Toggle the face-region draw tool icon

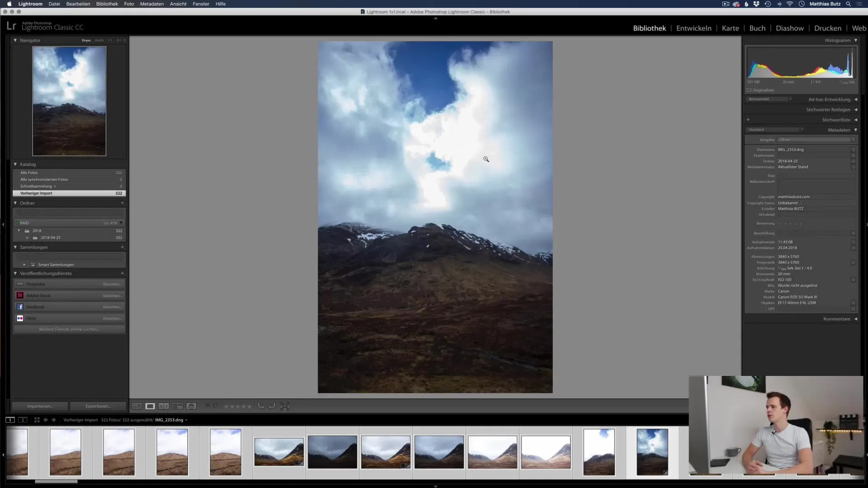tap(285, 406)
